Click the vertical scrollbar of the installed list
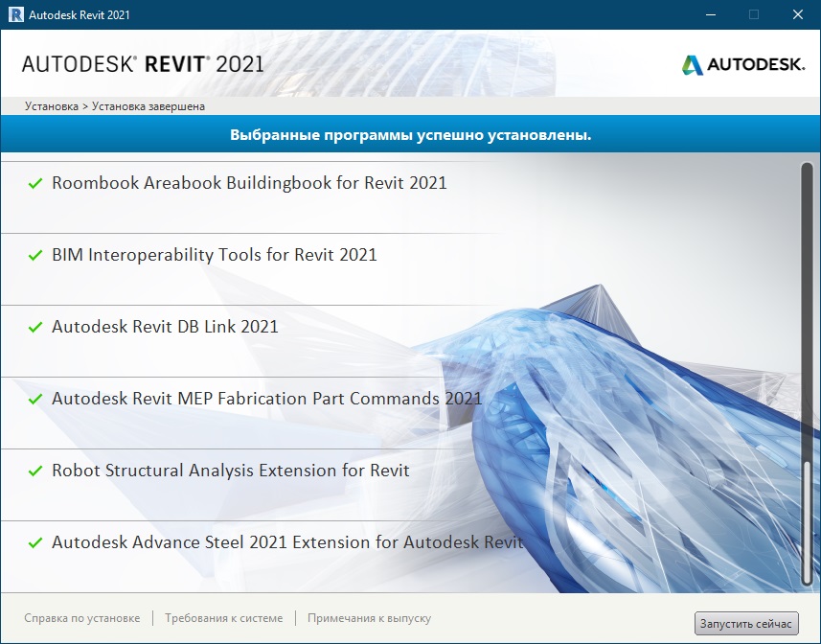This screenshot has width=821, height=644. (x=806, y=374)
